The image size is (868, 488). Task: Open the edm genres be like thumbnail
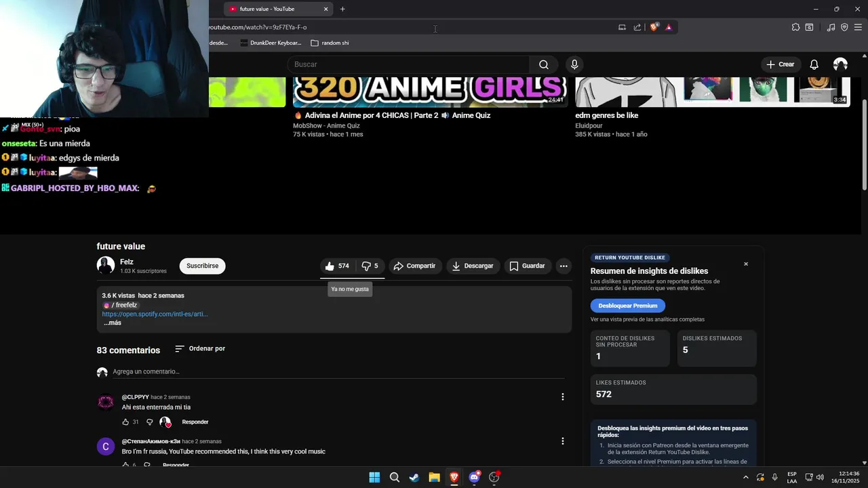(713, 92)
